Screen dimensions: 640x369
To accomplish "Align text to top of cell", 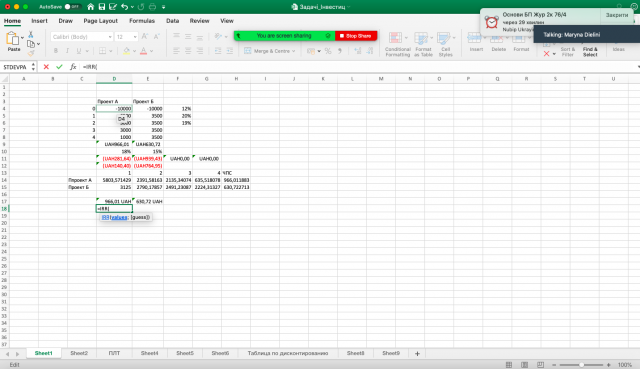I will tap(176, 36).
